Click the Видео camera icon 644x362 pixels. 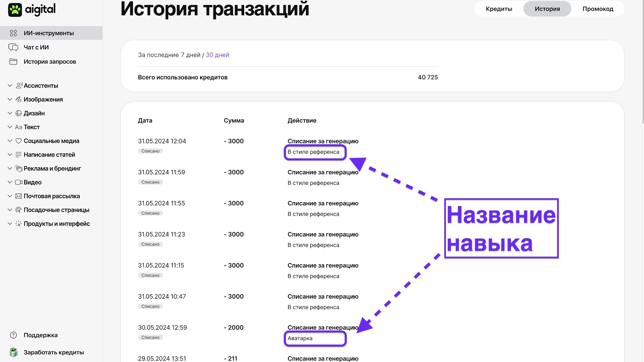18,182
